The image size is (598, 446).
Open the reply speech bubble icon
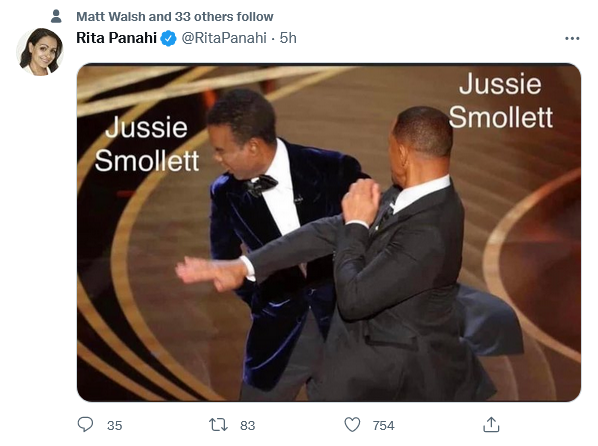tap(85, 424)
